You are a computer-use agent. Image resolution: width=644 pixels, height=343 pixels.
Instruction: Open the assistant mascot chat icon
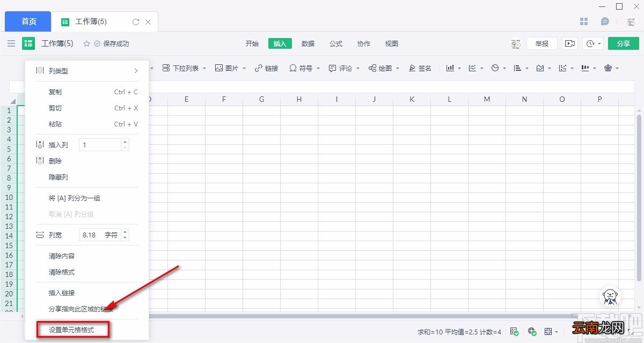610,296
